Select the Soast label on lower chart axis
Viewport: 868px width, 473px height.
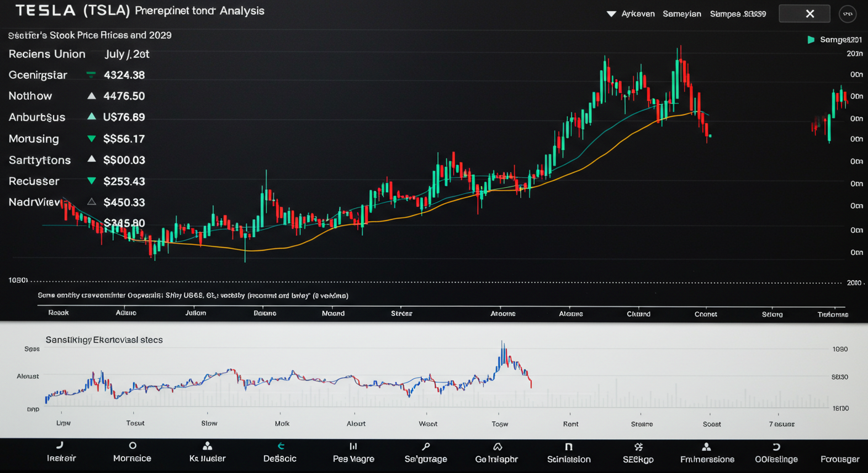click(x=712, y=424)
